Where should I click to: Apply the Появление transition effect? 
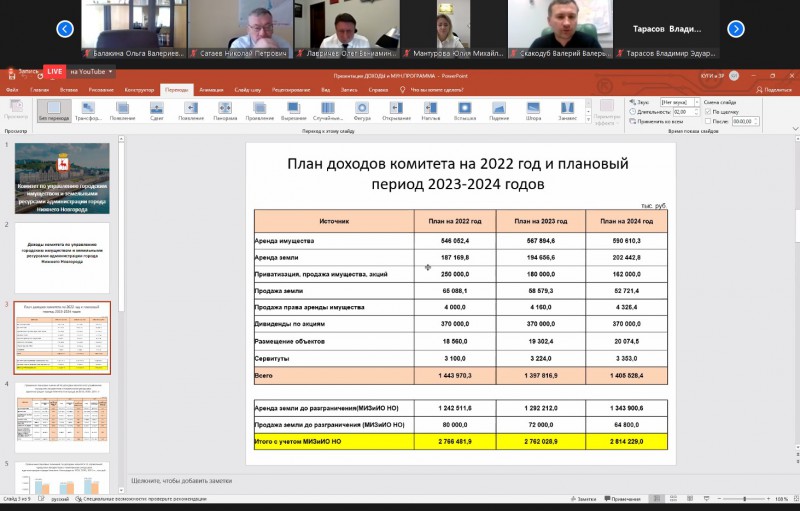123,109
